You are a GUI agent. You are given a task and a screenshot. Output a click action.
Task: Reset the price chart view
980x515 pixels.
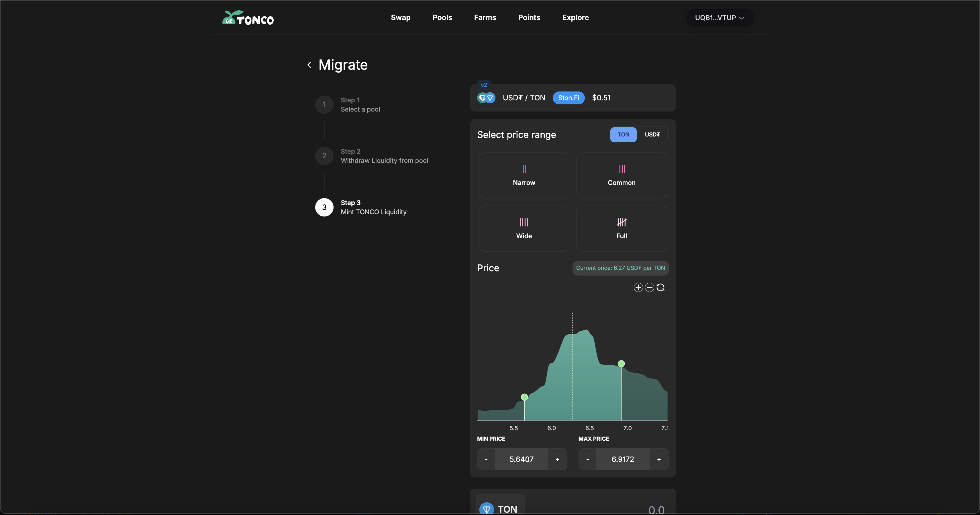point(660,287)
